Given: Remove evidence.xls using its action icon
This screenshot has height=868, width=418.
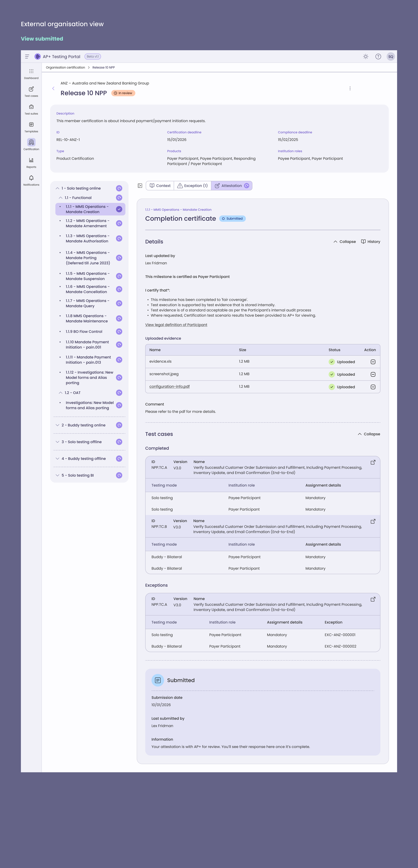Looking at the screenshot, I should pos(373,362).
